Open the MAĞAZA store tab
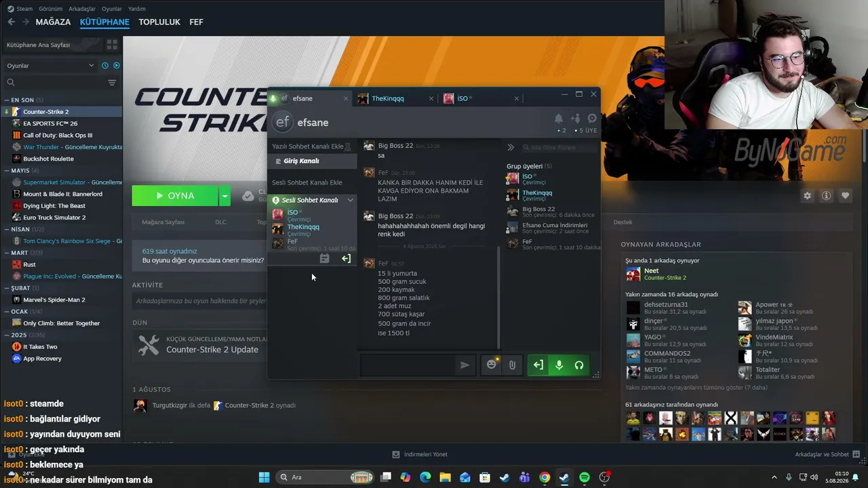868x488 pixels. point(53,22)
